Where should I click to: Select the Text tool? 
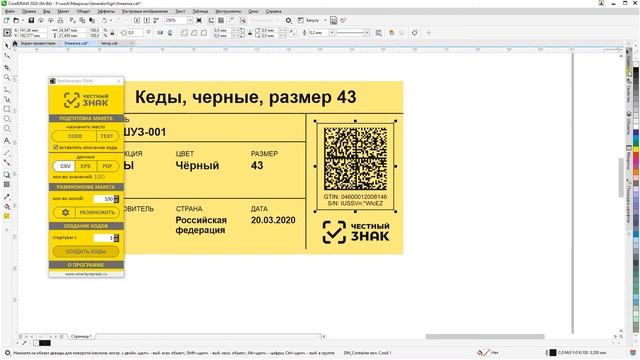pyautogui.click(x=7, y=141)
